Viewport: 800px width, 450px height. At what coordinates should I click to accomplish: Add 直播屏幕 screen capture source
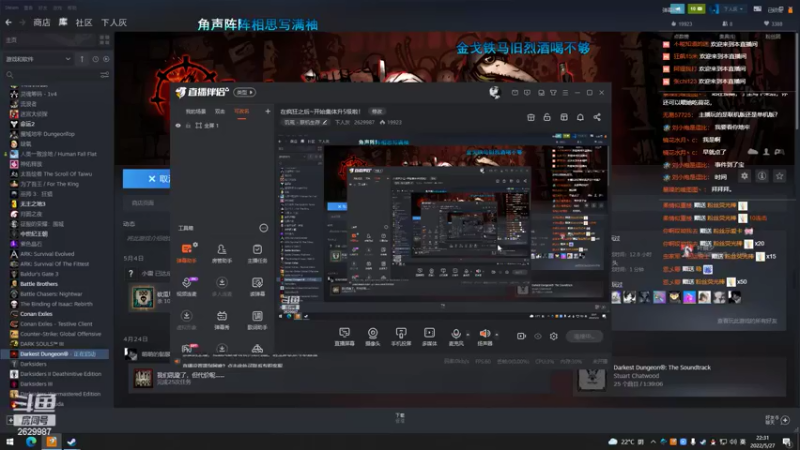(344, 337)
